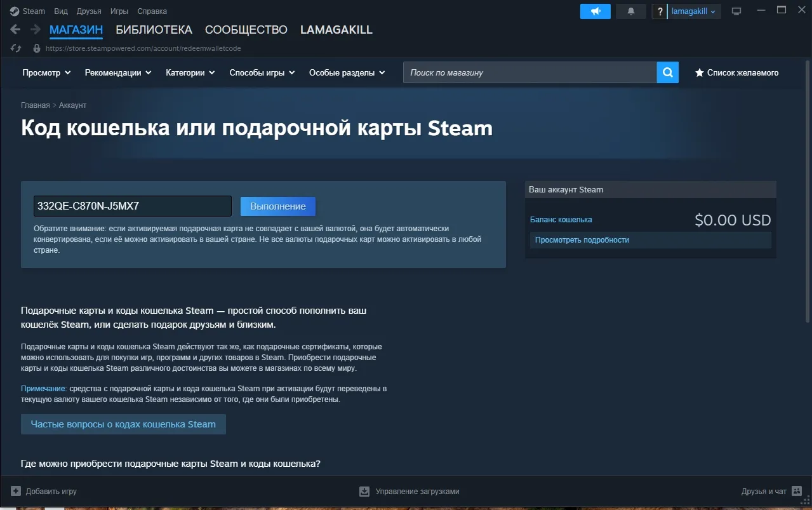This screenshot has height=510, width=812.
Task: Click the Выполнение redeem button
Action: 278,206
